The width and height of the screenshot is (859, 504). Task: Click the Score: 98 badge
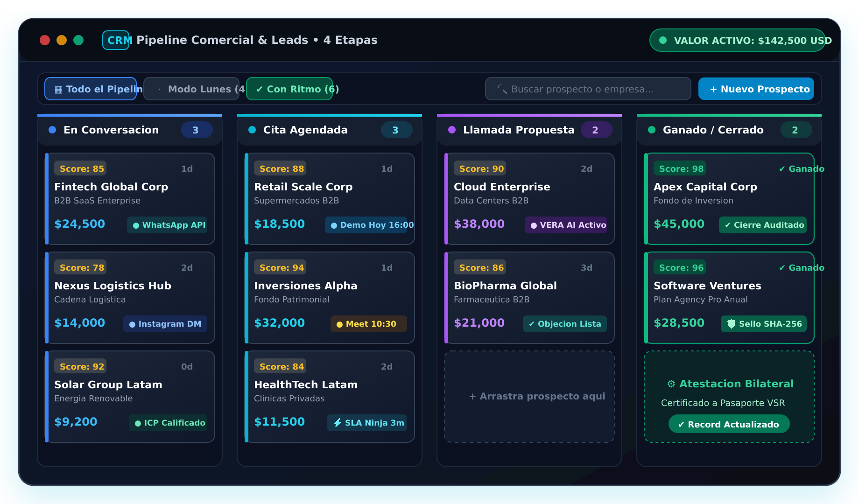pyautogui.click(x=680, y=168)
